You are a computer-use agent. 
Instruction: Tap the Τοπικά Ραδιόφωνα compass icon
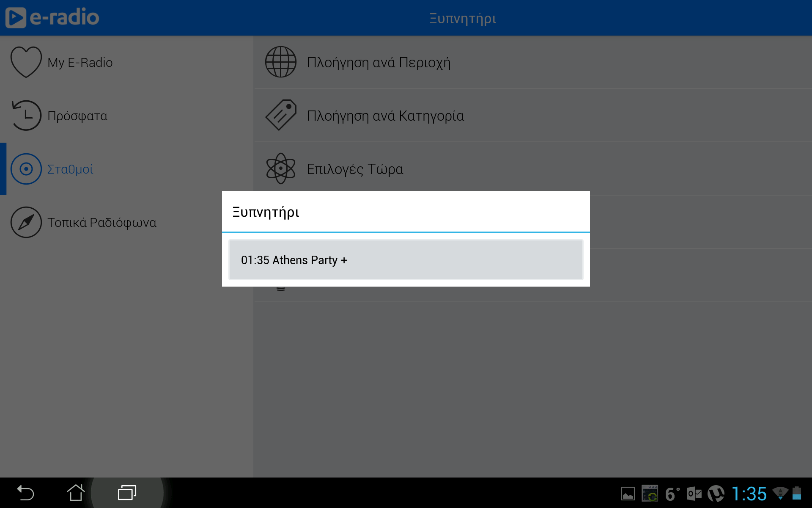[x=26, y=222]
